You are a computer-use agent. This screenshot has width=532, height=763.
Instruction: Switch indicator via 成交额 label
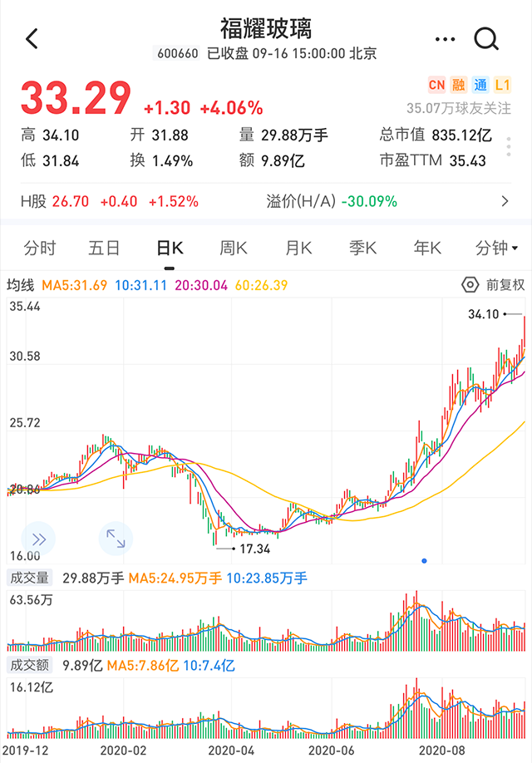(x=30, y=665)
